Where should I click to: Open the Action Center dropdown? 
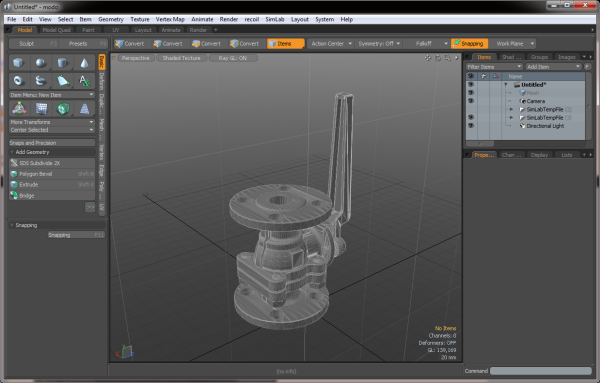click(x=331, y=44)
